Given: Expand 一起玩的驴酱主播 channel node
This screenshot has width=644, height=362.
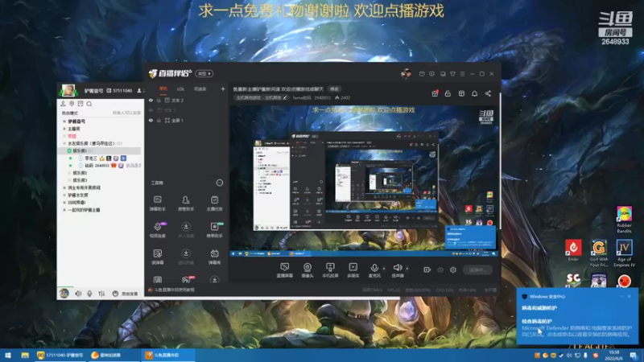Looking at the screenshot, I should coord(64,210).
